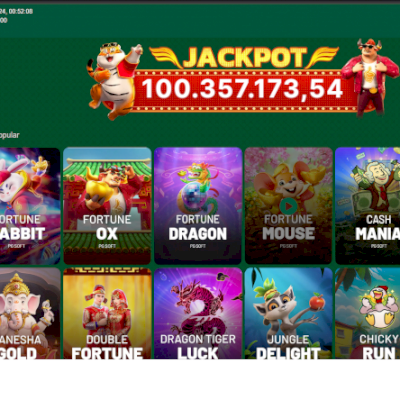
Task: Click the Popular section heading
Action: (9, 135)
